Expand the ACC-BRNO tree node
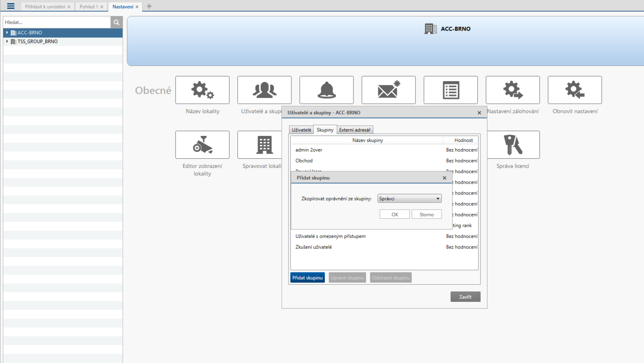The width and height of the screenshot is (644, 363). coord(7,33)
